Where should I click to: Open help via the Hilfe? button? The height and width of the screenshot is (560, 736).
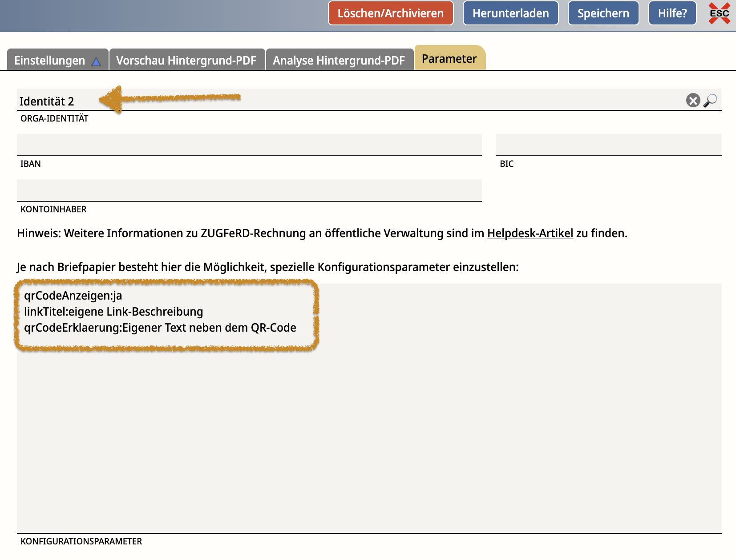pyautogui.click(x=672, y=13)
